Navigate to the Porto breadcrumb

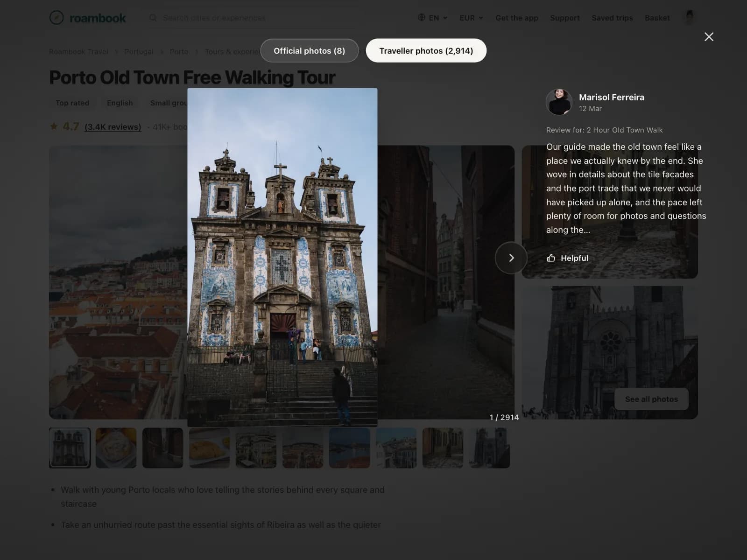179,51
